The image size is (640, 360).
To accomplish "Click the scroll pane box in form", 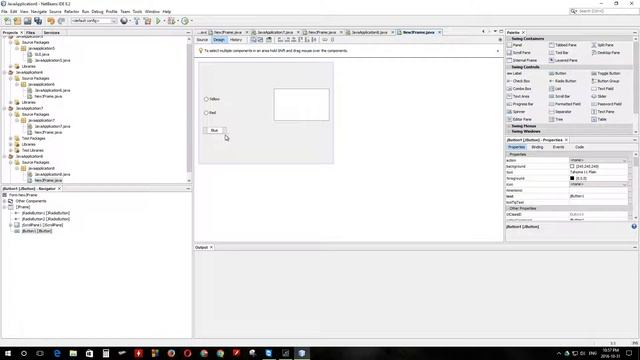I will click(x=302, y=104).
